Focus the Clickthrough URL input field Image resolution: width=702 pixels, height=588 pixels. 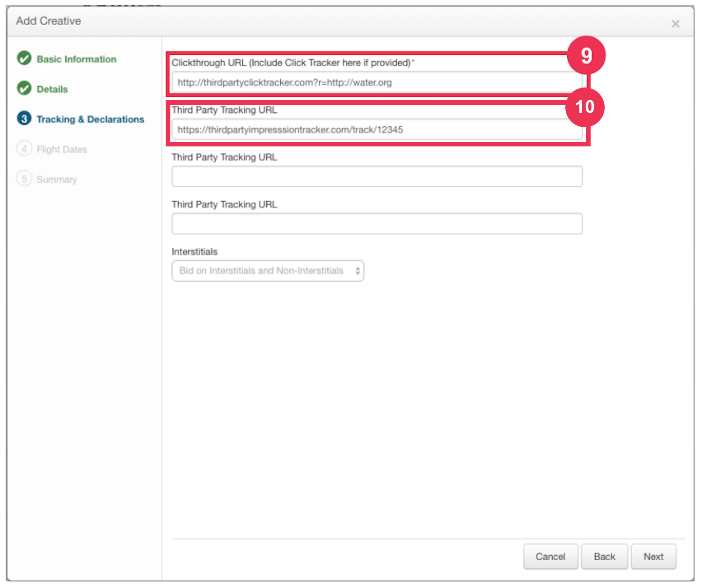click(x=377, y=82)
